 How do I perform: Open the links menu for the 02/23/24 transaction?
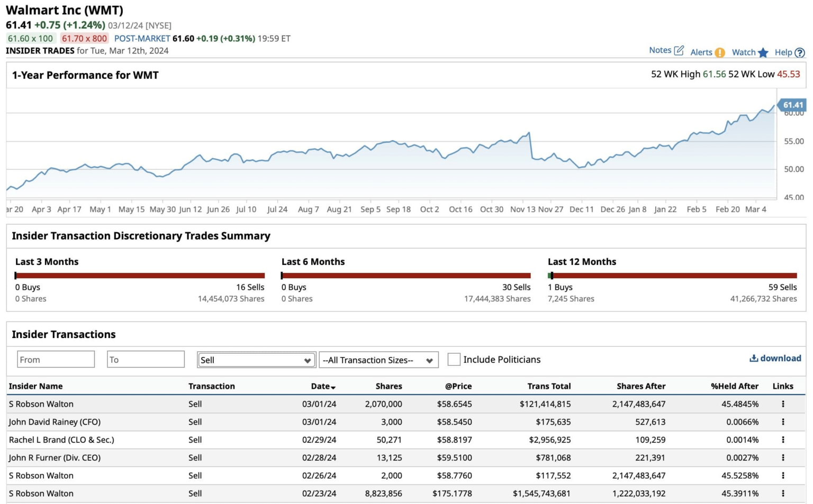[x=783, y=493]
